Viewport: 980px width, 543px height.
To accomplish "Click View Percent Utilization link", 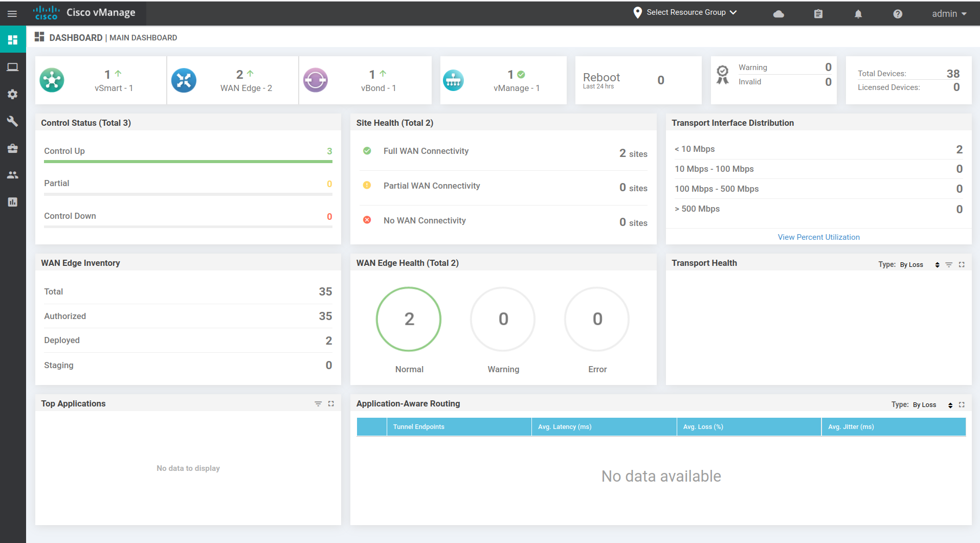I will click(x=818, y=237).
